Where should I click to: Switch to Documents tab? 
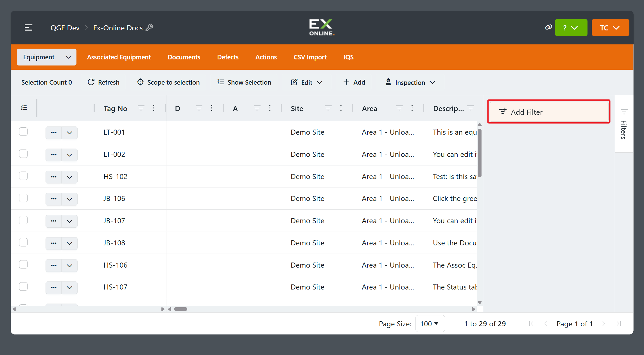coord(184,57)
